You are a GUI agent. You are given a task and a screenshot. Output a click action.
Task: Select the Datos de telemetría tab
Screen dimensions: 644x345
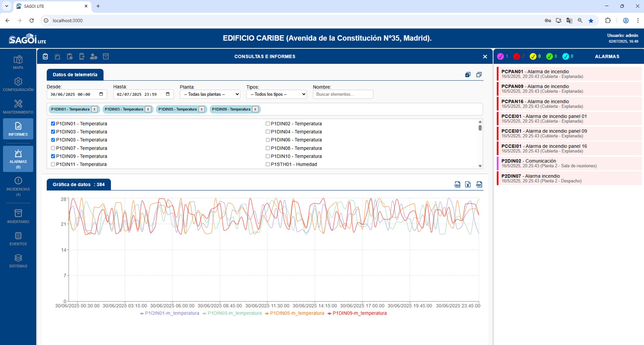coord(75,75)
